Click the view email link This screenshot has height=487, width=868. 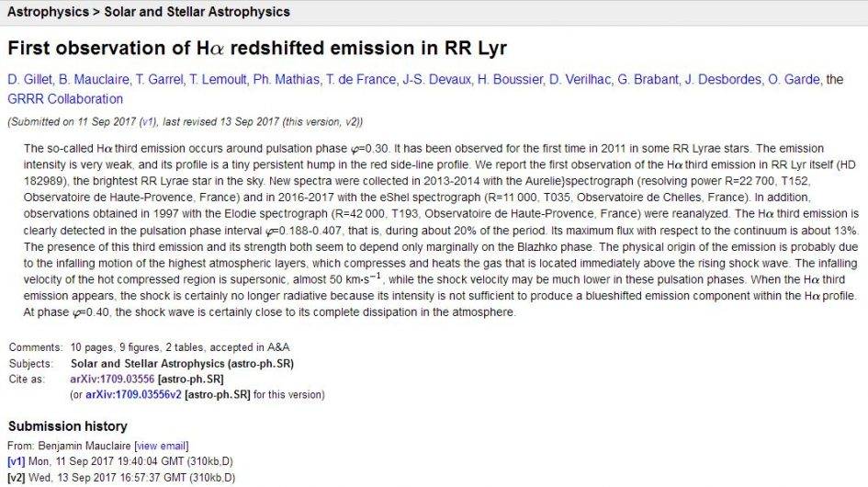162,446
